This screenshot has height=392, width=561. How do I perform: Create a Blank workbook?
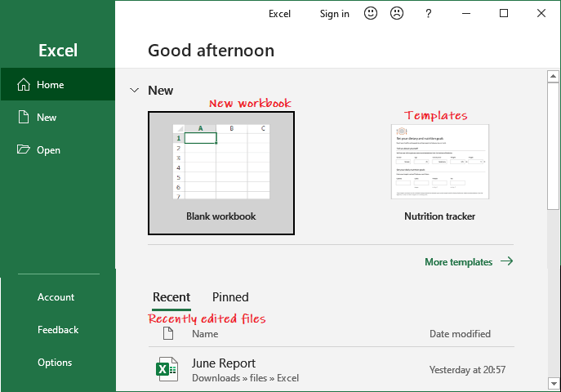(221, 173)
